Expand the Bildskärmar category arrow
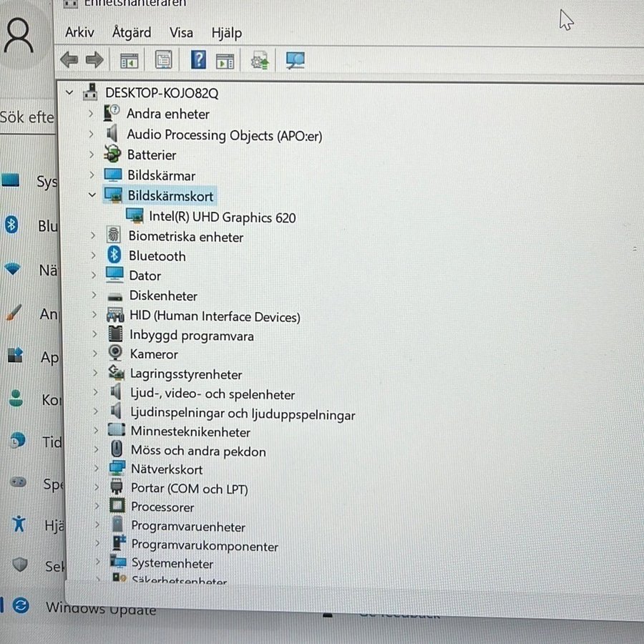644x644 pixels. pyautogui.click(x=92, y=175)
